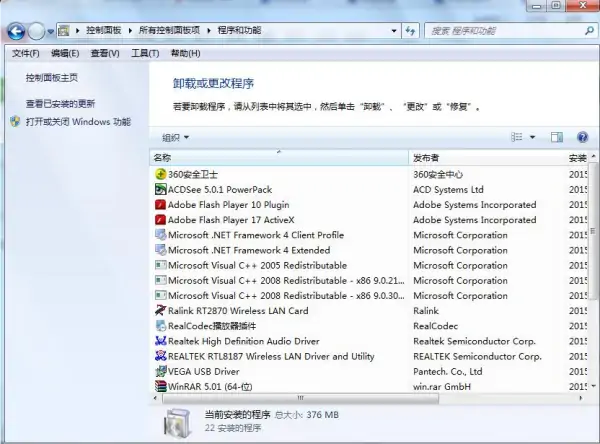Click the vertical scrollbar thumb

coord(593,231)
